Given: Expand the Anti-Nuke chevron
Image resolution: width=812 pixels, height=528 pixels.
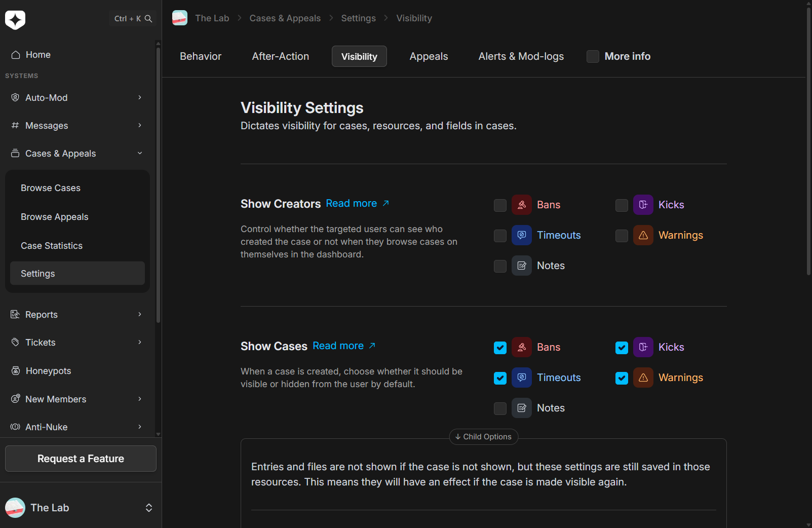Looking at the screenshot, I should [x=140, y=427].
